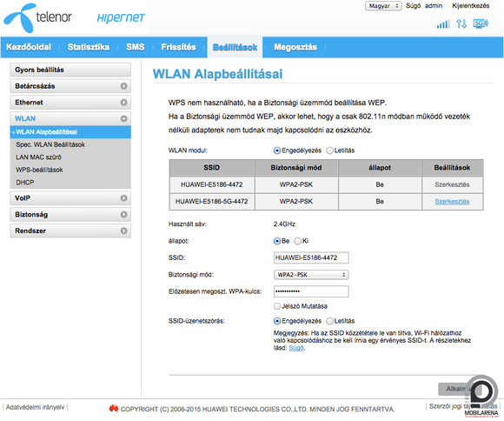This screenshot has height=421, width=504.
Task: Open the SMS tab
Action: (x=136, y=47)
